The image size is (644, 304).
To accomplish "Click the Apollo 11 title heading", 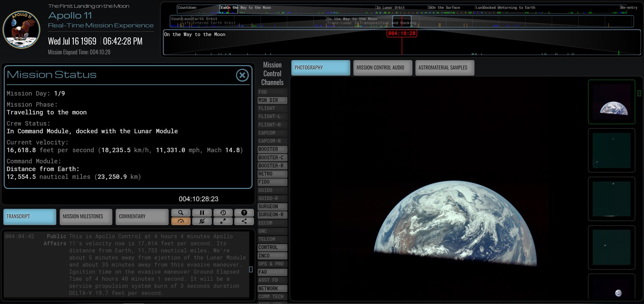I will 70,15.
